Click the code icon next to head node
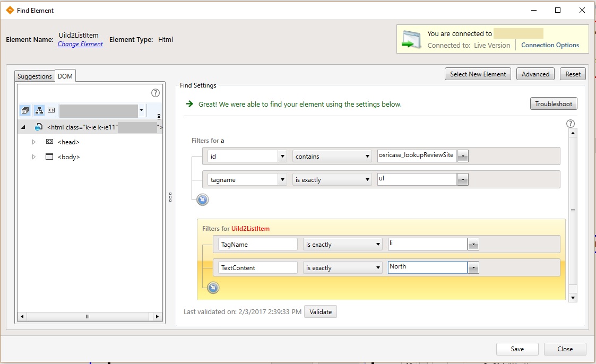596x364 pixels. 49,142
